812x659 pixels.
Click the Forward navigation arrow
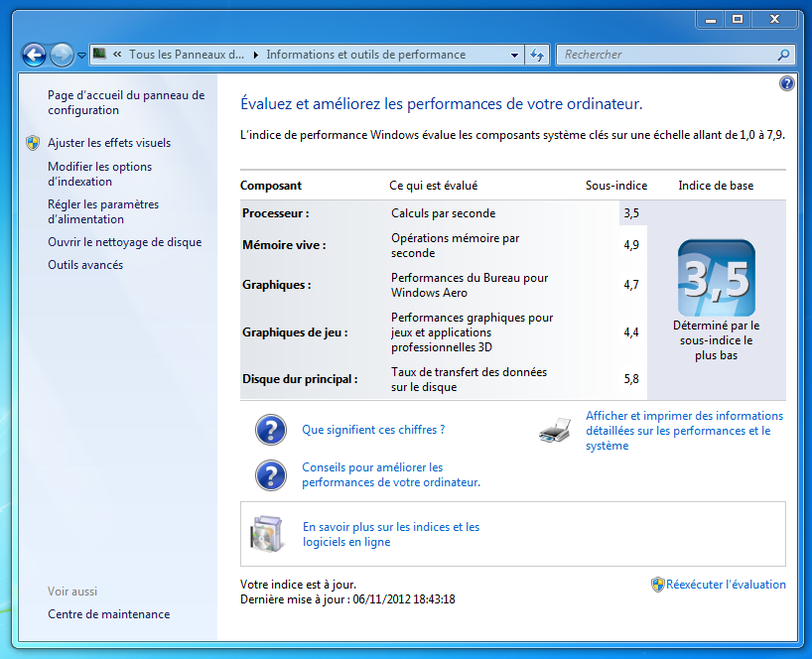tap(62, 56)
